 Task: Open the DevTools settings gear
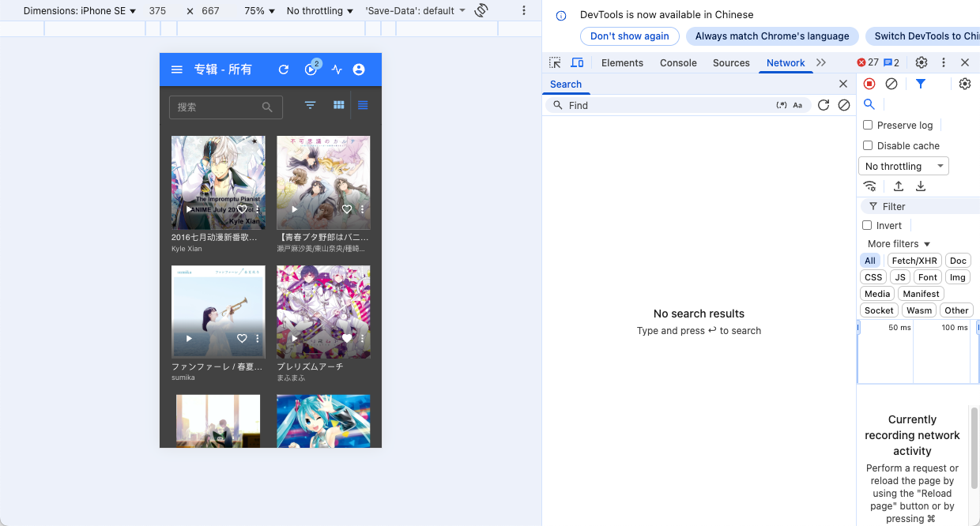(922, 62)
